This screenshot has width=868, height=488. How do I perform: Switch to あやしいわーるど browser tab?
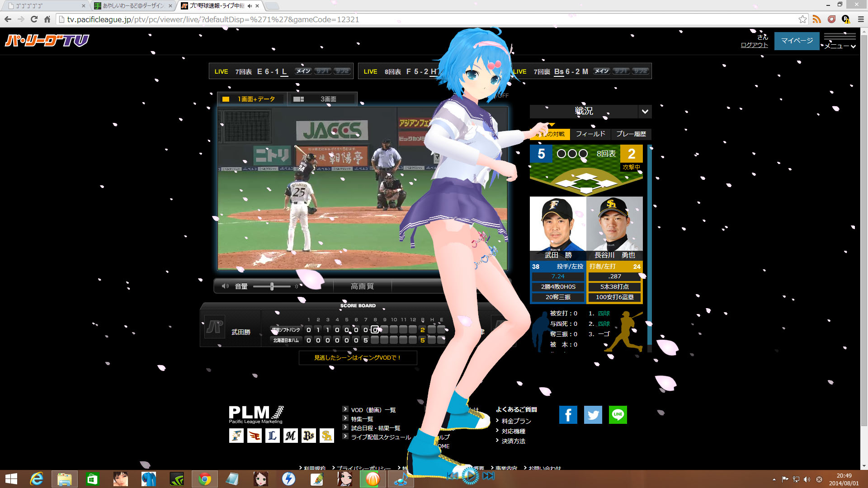133,5
